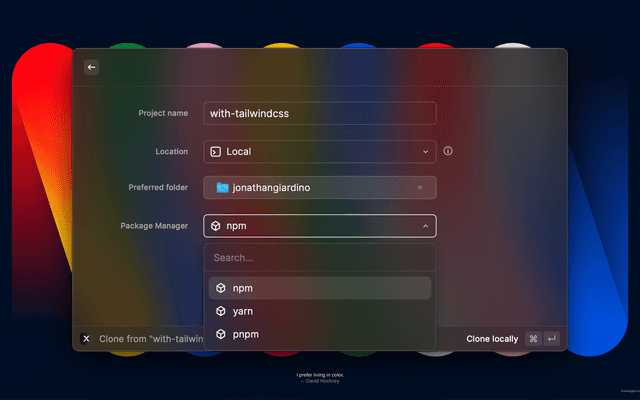Click the package icon beside yarn

click(221, 311)
